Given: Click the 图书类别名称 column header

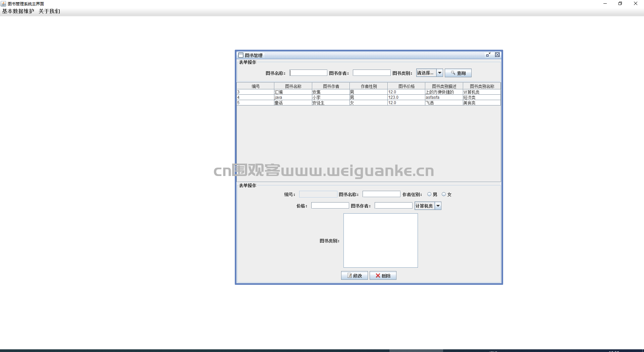Looking at the screenshot, I should (x=482, y=86).
